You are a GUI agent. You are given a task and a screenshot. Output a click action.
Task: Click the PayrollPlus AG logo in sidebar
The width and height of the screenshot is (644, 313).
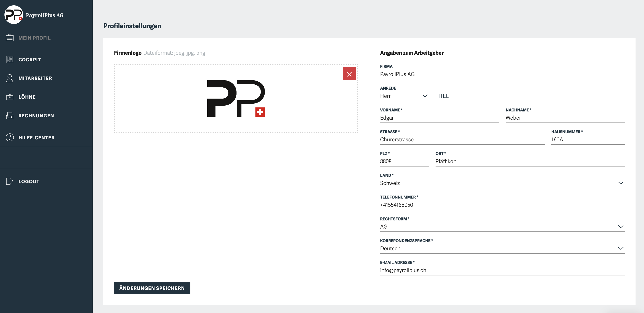click(14, 15)
